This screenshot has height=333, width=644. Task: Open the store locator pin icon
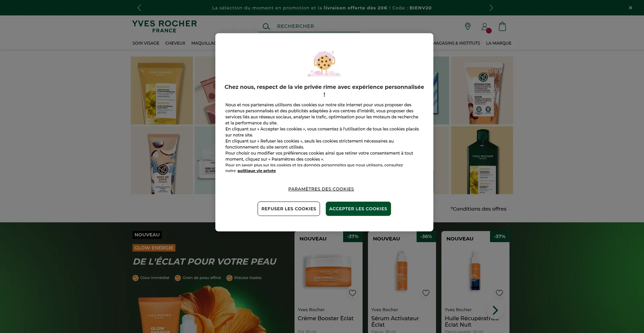tap(468, 26)
